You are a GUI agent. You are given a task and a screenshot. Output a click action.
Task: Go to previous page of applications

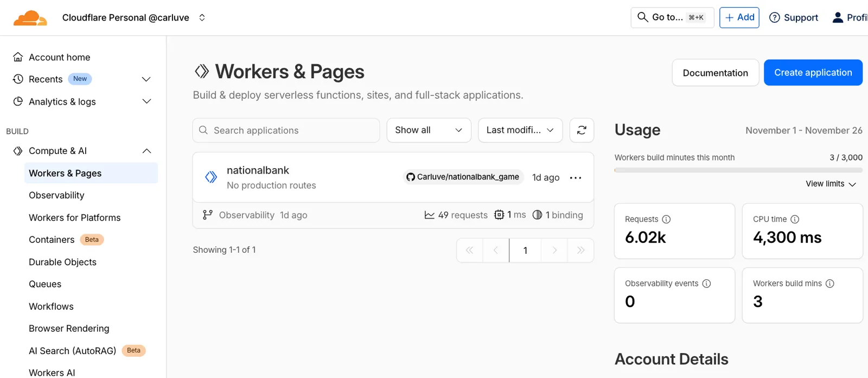[x=496, y=250]
